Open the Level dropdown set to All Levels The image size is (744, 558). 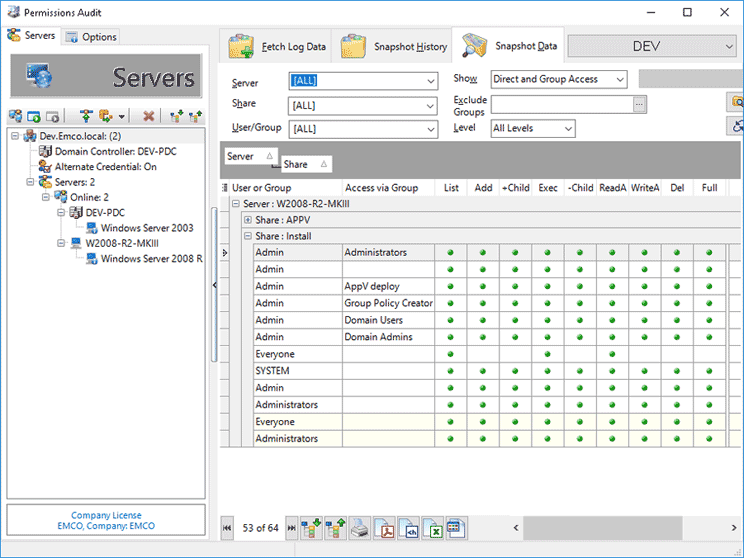567,129
